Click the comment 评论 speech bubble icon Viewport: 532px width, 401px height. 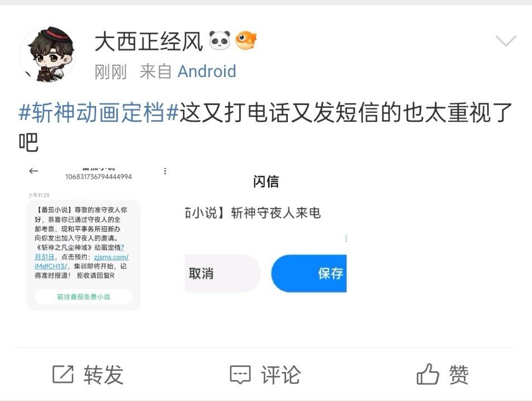(x=240, y=375)
